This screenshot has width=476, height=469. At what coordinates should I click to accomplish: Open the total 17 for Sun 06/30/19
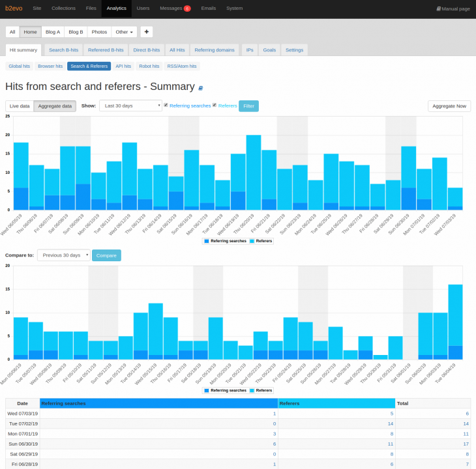(x=466, y=444)
